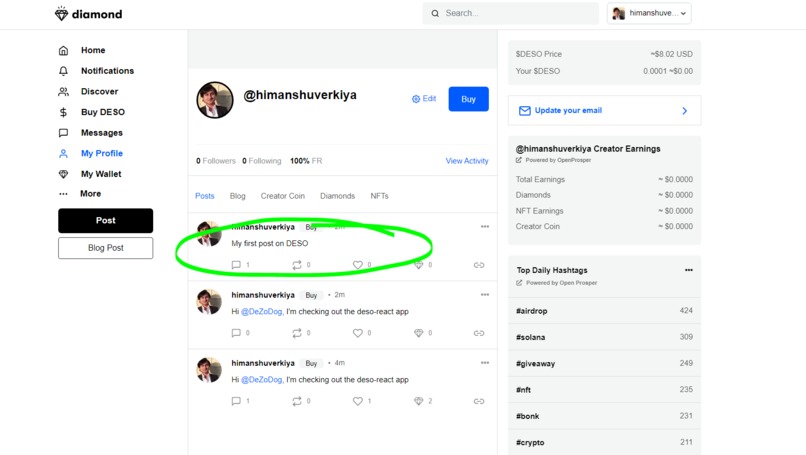Open the #bonk hashtag
The height and width of the screenshot is (455, 806).
click(x=527, y=416)
